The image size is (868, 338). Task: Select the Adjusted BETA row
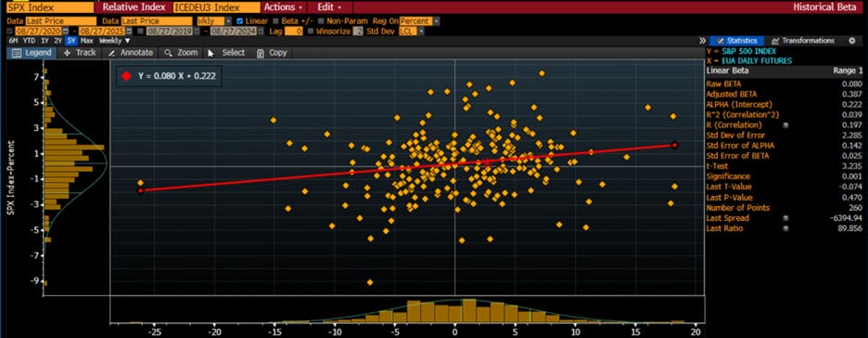784,94
